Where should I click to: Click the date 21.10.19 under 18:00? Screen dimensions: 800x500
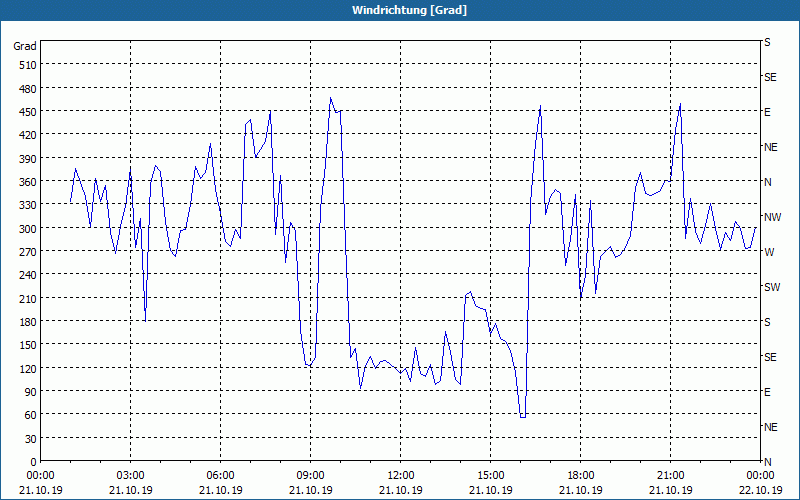pyautogui.click(x=581, y=490)
